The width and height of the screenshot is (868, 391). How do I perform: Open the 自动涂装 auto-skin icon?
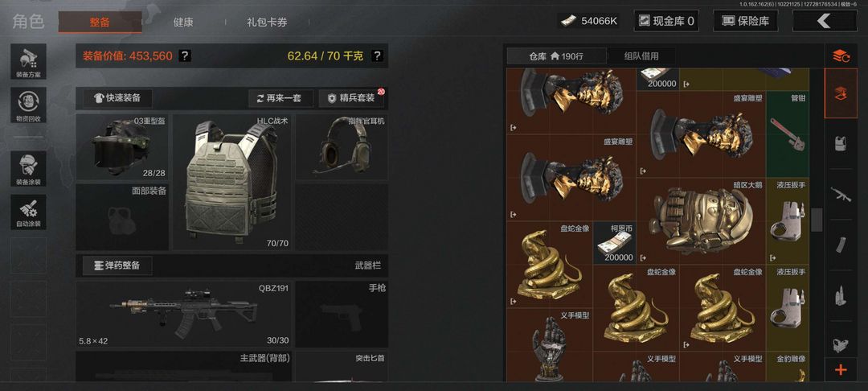[x=28, y=212]
